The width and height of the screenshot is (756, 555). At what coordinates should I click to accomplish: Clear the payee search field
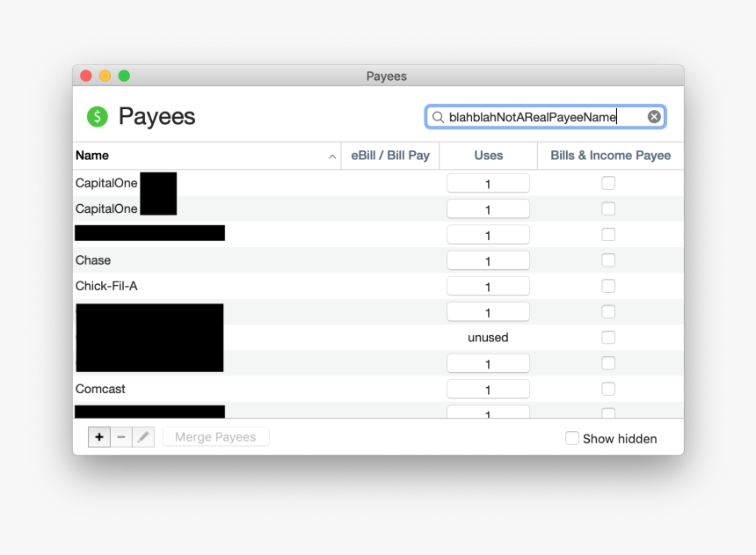click(654, 117)
